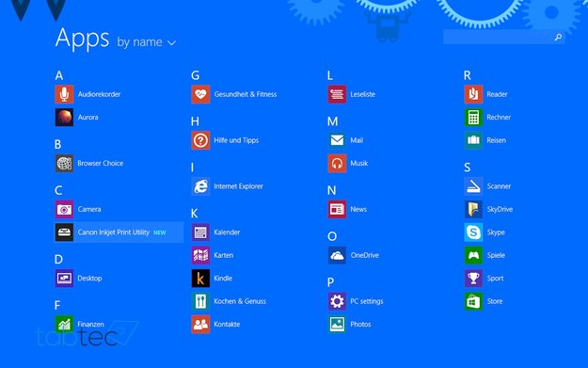Viewport: 588px width, 368px height.
Task: Open the Browser Choice globe icon
Action: click(64, 163)
